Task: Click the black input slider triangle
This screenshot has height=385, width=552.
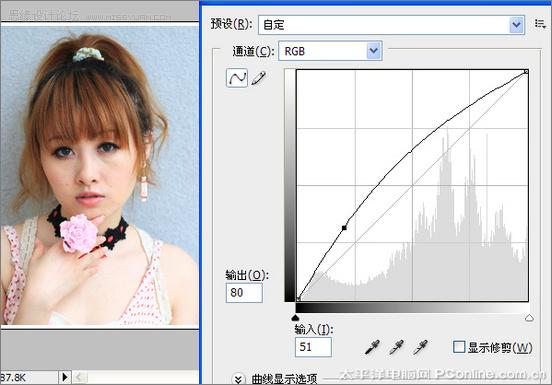Action: pyautogui.click(x=295, y=318)
